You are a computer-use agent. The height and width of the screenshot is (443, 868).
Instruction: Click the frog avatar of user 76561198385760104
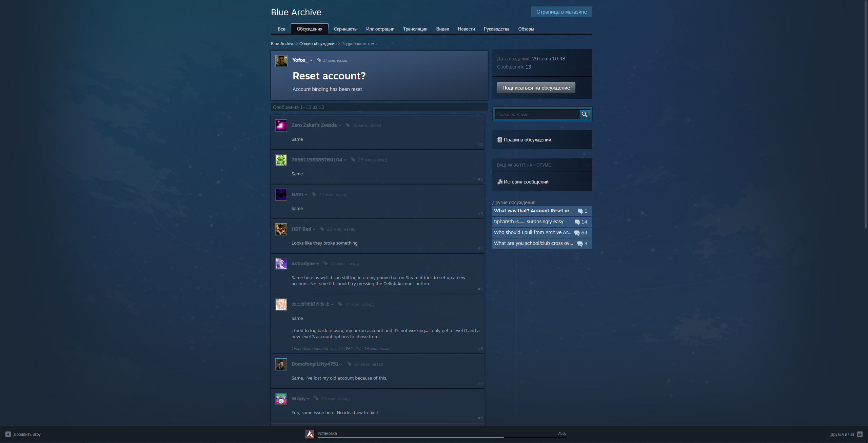pos(281,160)
